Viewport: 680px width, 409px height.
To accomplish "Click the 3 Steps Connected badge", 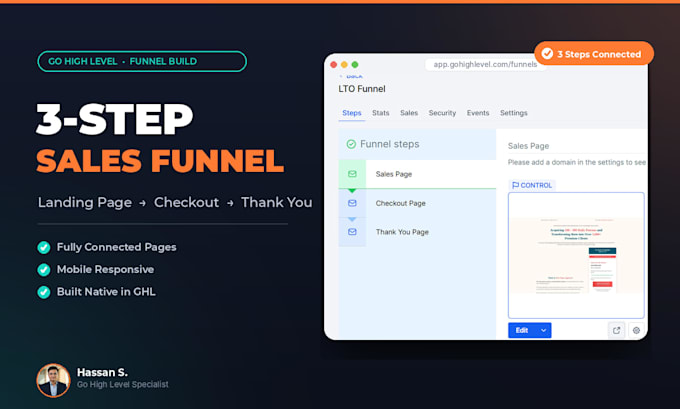I will tap(594, 54).
